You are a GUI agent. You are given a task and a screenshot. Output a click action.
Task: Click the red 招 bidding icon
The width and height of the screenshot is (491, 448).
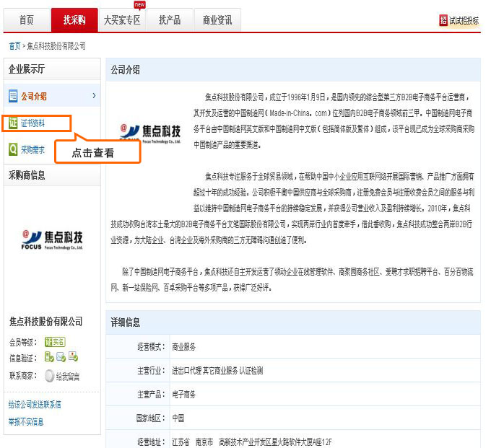click(443, 20)
